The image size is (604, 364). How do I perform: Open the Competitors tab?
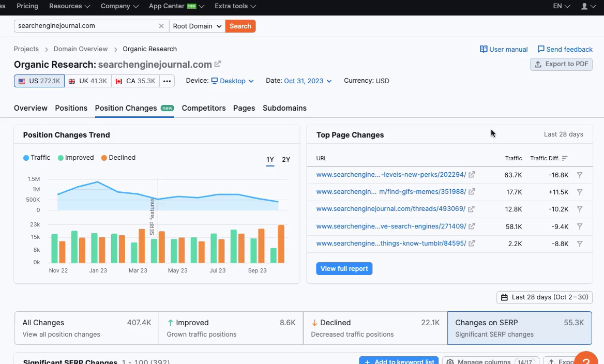tap(204, 108)
